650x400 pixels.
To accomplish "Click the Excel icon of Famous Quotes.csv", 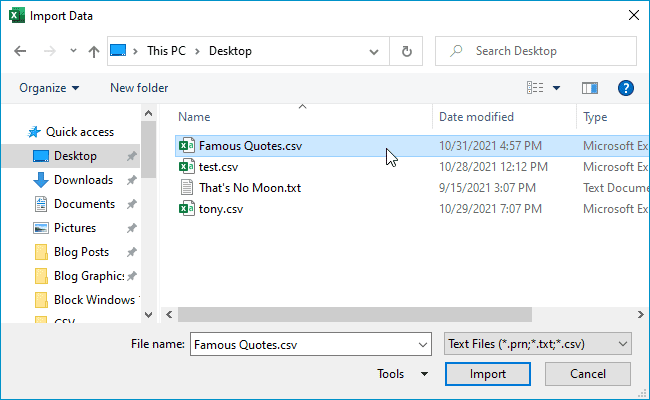I will pos(187,145).
